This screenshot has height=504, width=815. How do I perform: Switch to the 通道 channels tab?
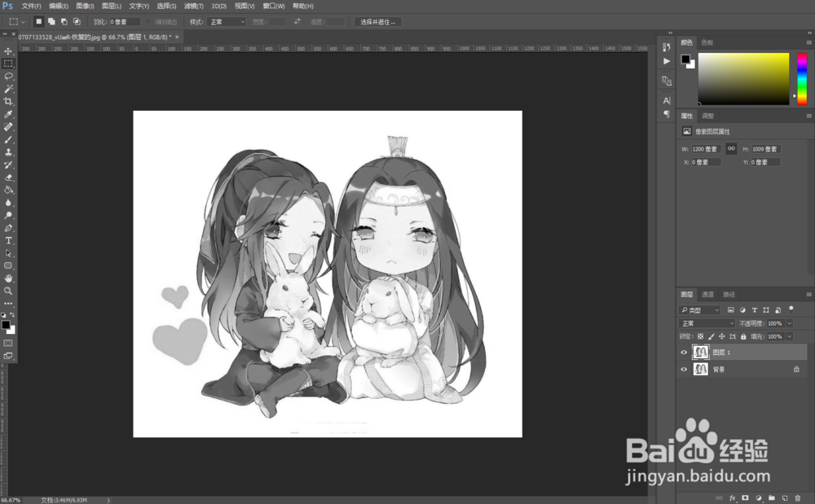click(707, 294)
